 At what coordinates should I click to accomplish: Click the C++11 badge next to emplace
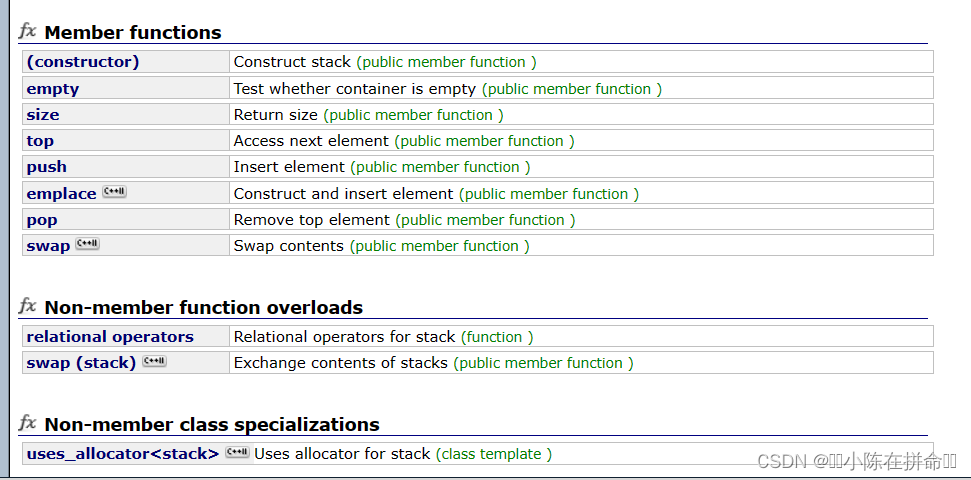pyautogui.click(x=115, y=192)
